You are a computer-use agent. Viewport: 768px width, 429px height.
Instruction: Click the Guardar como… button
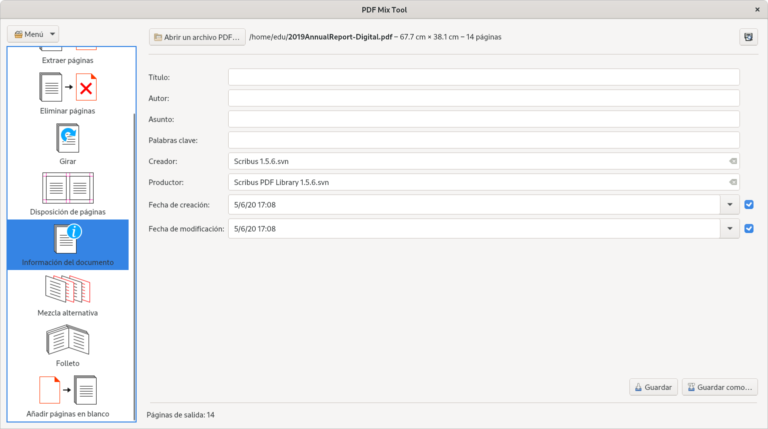pos(720,387)
